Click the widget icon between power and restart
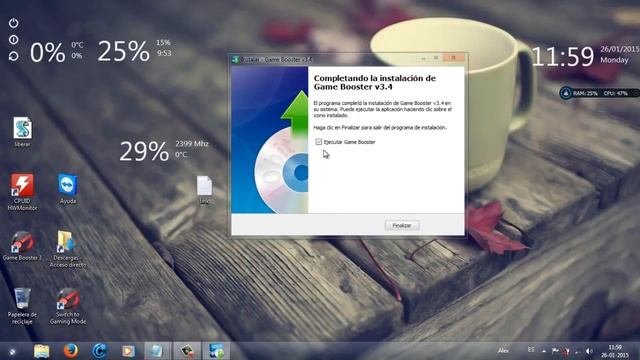This screenshot has height=360, width=640. coord(13,40)
